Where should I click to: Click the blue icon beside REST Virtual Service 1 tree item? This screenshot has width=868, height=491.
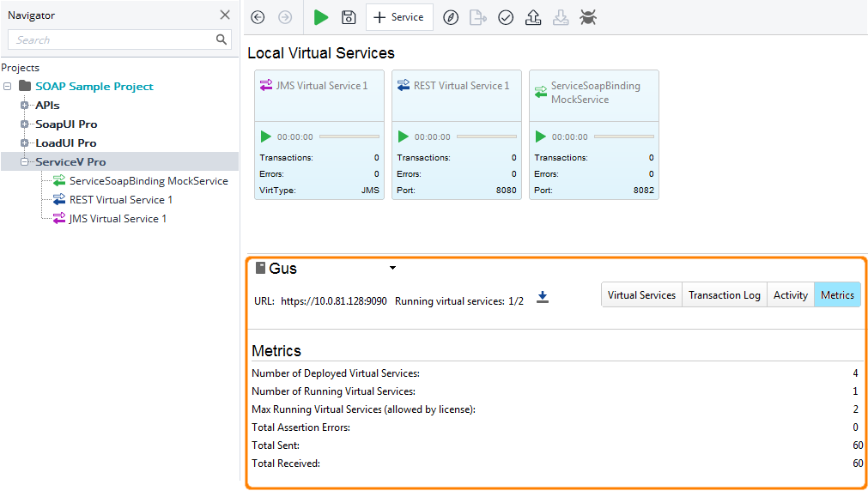click(x=59, y=199)
